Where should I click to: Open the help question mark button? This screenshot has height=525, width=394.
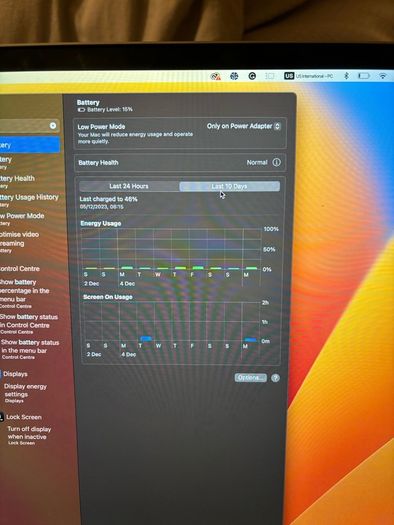[x=275, y=378]
